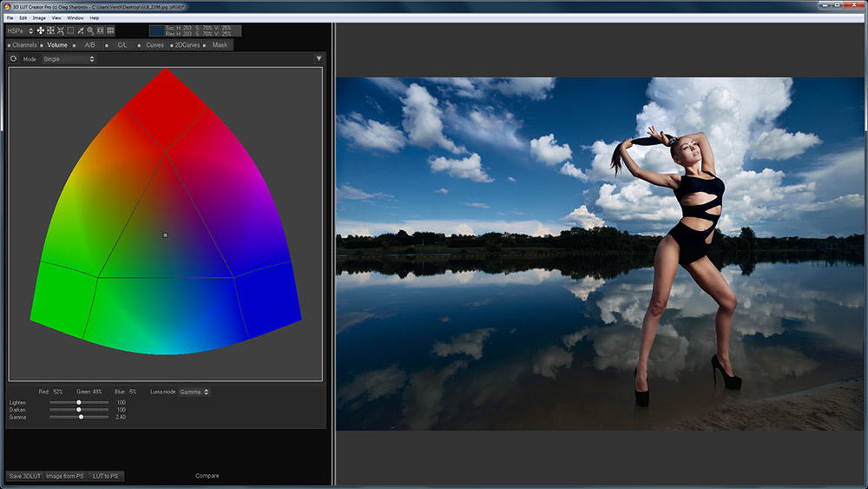The width and height of the screenshot is (868, 489).
Task: Open the HSPe color model dropdown
Action: (x=19, y=30)
